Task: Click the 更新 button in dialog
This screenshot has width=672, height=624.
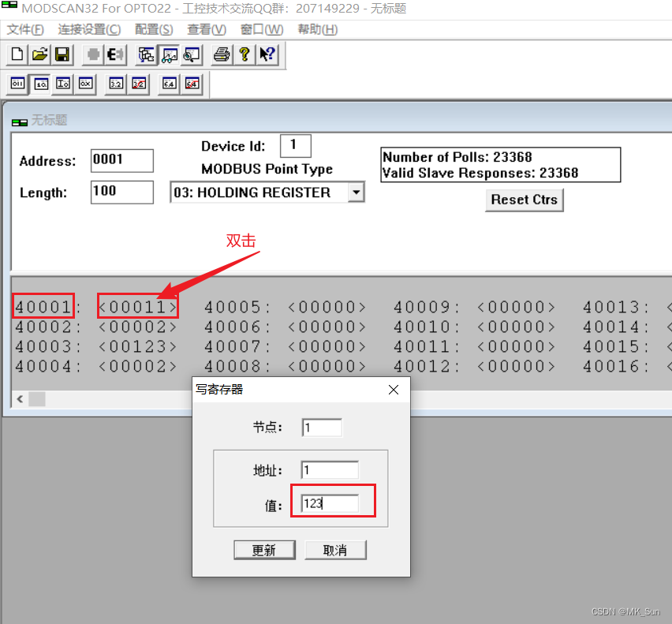Action: point(264,550)
